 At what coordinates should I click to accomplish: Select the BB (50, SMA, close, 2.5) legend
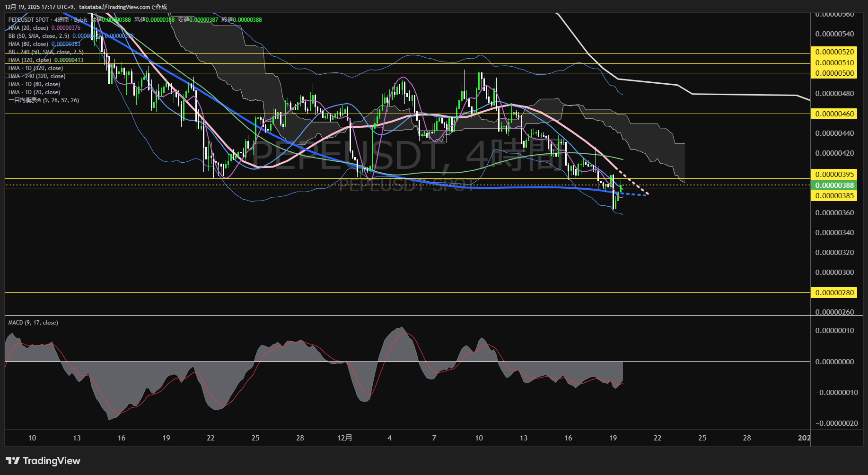coord(39,36)
